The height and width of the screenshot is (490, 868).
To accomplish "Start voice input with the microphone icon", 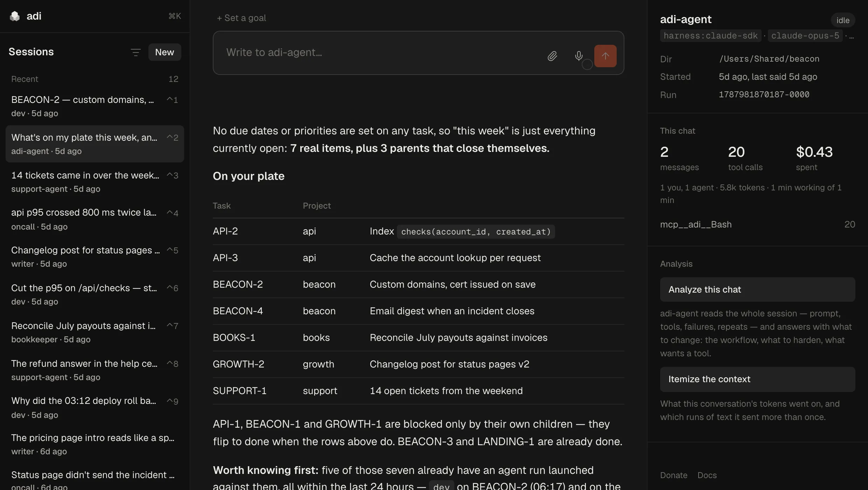I will pyautogui.click(x=579, y=56).
